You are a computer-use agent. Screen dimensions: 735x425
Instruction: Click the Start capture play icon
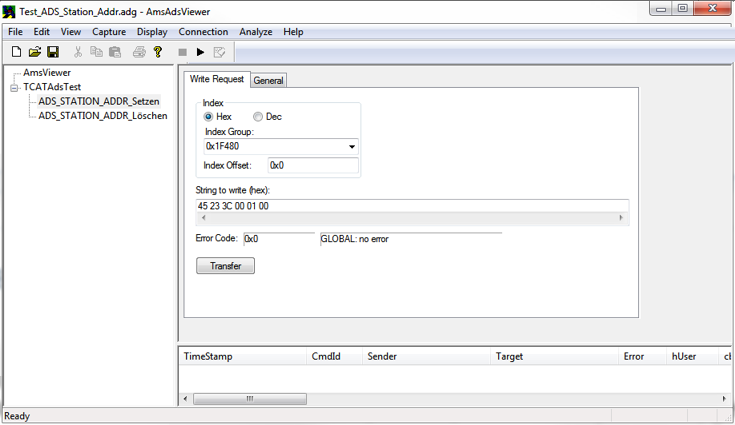(x=201, y=52)
